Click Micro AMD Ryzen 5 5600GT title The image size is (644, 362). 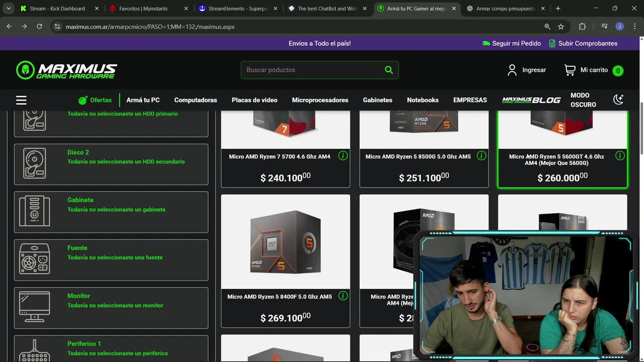coord(556,160)
